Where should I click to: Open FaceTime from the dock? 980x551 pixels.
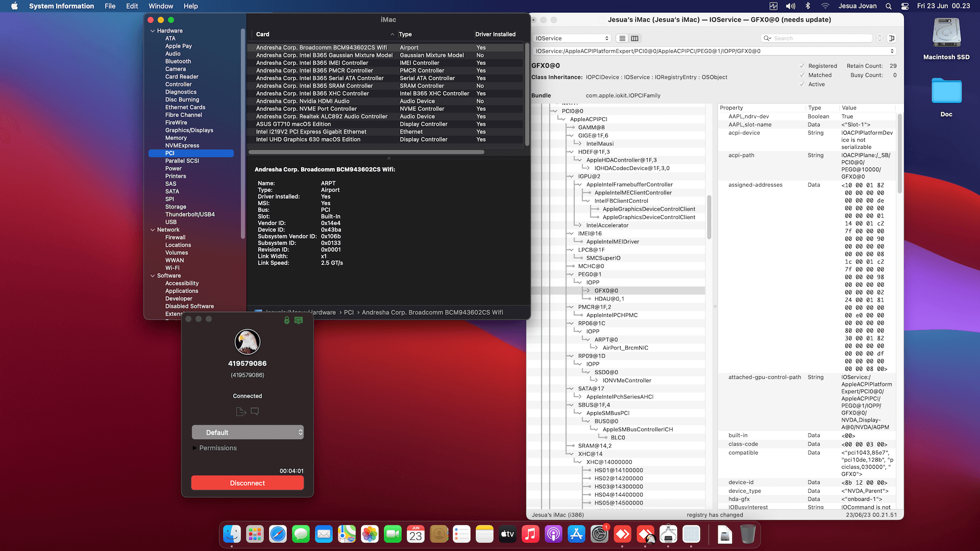pyautogui.click(x=393, y=534)
